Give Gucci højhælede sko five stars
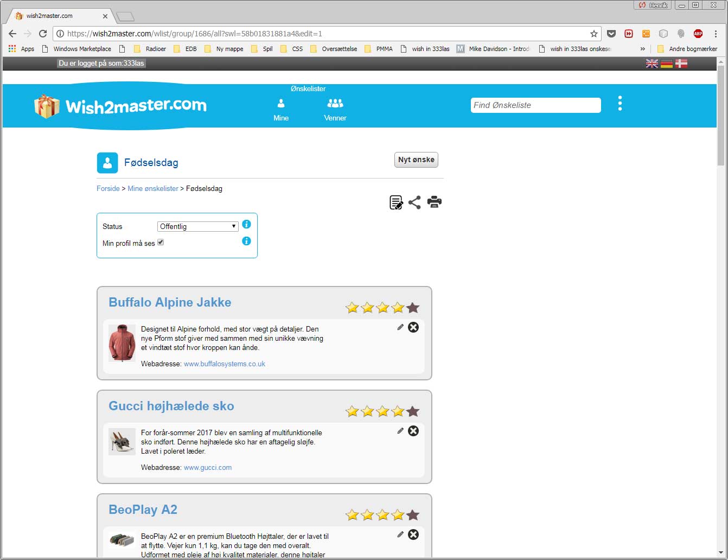 [x=413, y=411]
